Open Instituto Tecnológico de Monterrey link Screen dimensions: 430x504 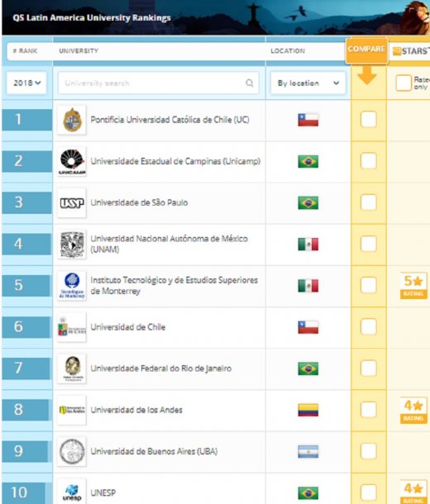point(174,285)
